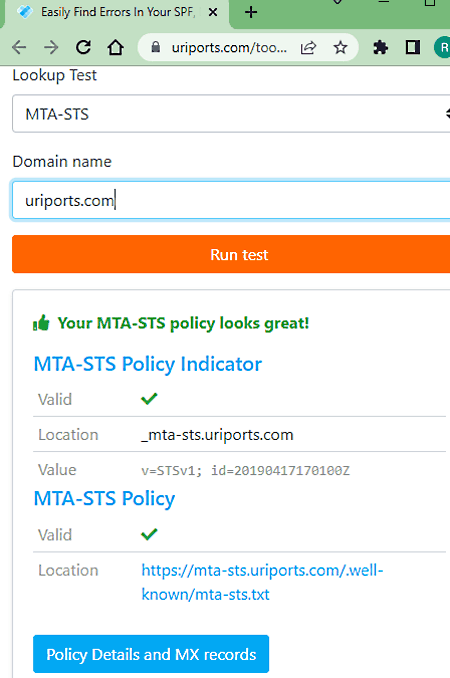Open the profile avatar menu

pyautogui.click(x=442, y=47)
